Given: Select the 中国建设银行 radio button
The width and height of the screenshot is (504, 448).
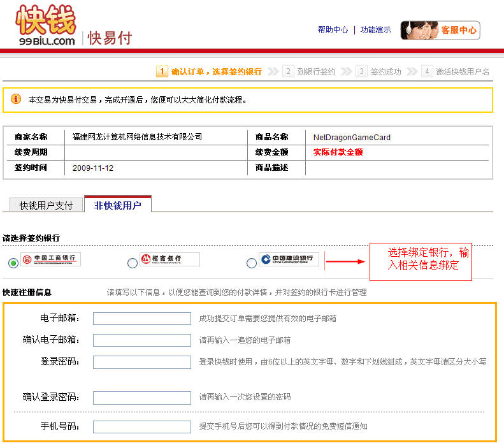Looking at the screenshot, I should pyautogui.click(x=251, y=263).
